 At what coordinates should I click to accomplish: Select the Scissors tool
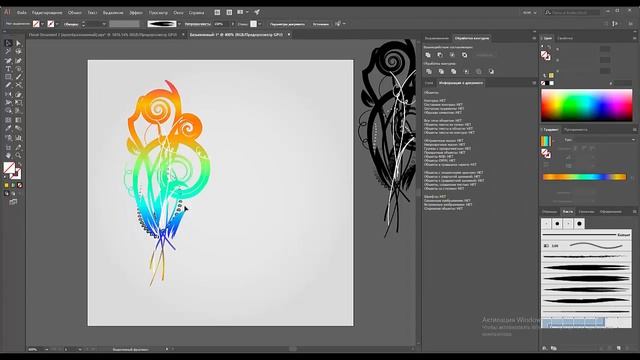click(x=18, y=85)
